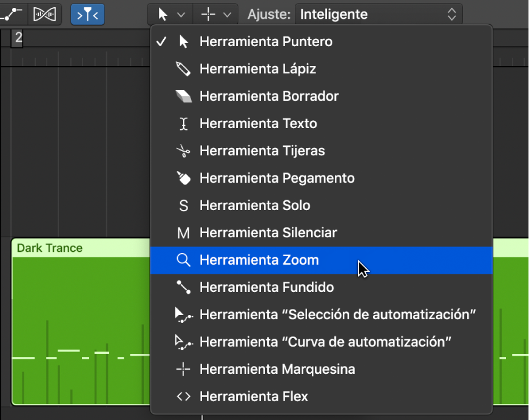
Task: Click the eraser icon for Herramienta Borrador
Action: click(x=183, y=97)
